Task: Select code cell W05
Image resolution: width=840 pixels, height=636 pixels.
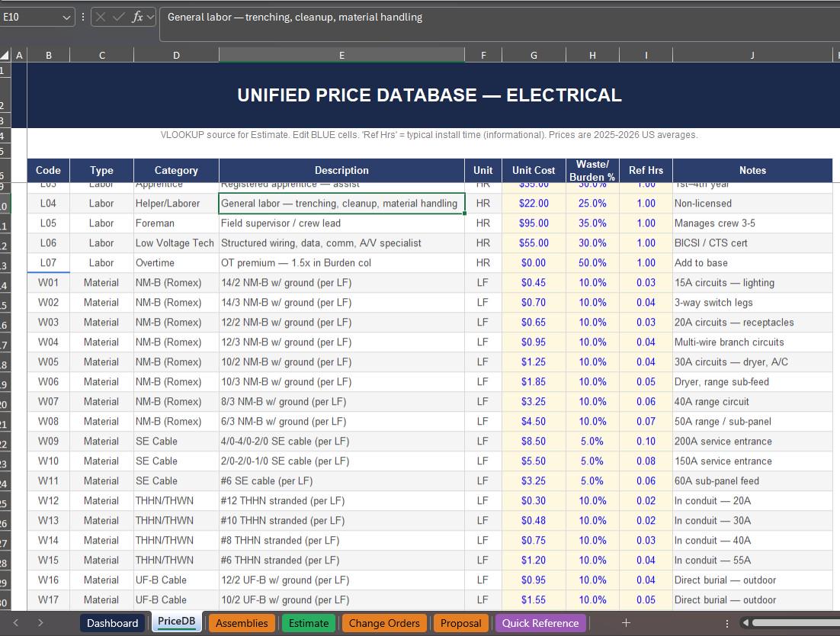Action: click(x=48, y=361)
